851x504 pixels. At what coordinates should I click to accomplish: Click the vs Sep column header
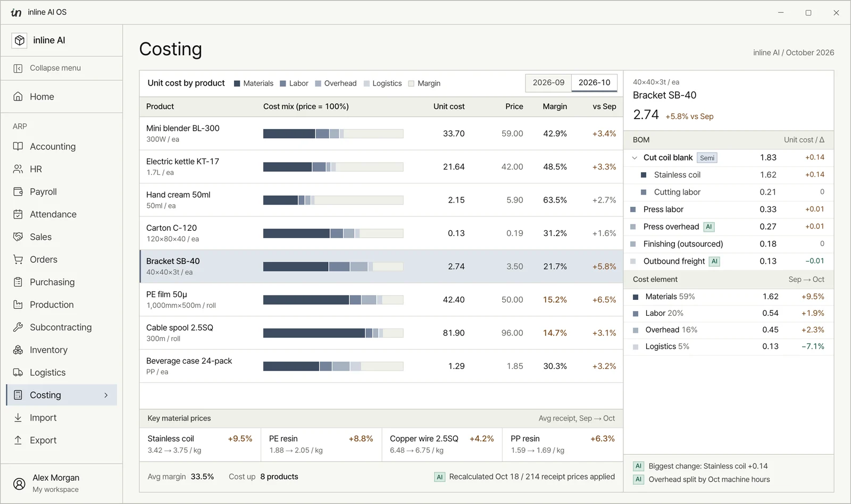coord(604,106)
